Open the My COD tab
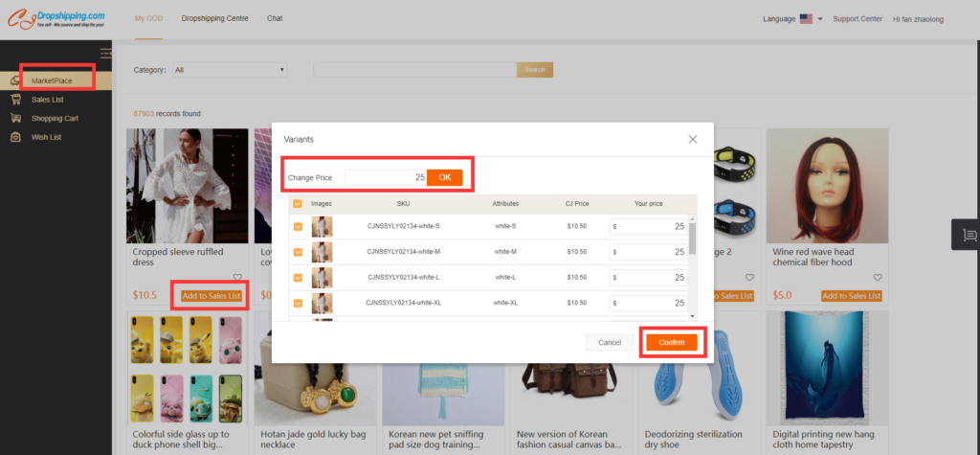This screenshot has width=980, height=455. tap(148, 19)
